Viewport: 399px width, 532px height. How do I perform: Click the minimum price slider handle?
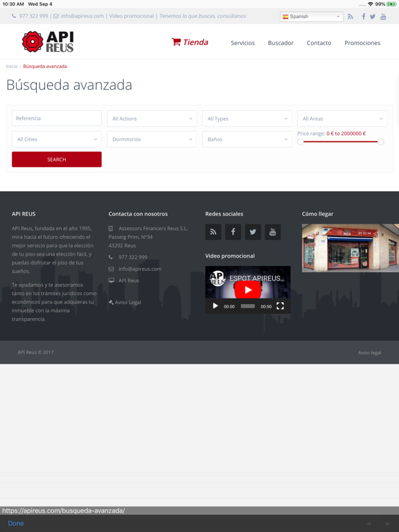(300, 142)
